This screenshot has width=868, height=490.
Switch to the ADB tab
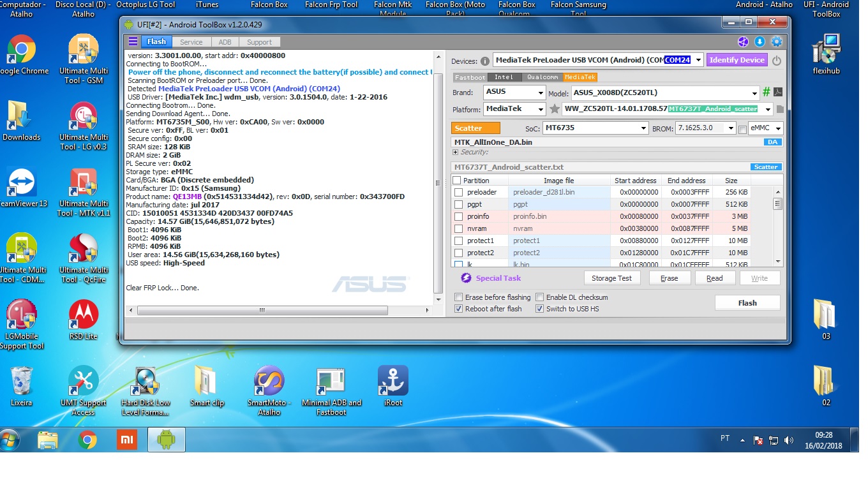[x=225, y=42]
